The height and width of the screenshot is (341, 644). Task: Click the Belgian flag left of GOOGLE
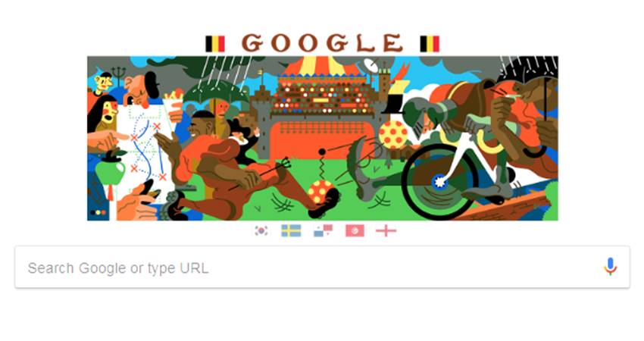[x=215, y=44]
